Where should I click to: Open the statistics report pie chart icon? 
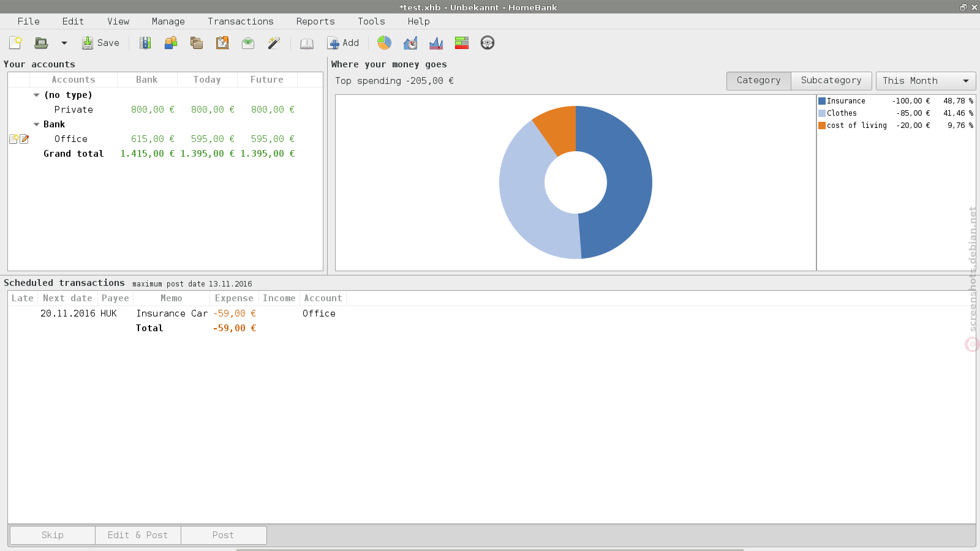tap(384, 43)
